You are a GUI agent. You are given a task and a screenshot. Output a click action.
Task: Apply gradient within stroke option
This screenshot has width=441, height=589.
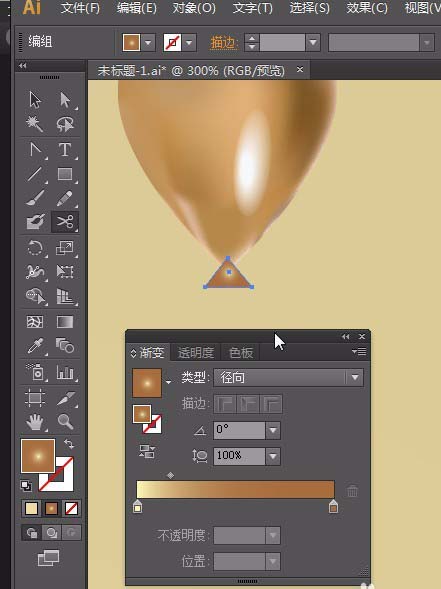(x=225, y=404)
